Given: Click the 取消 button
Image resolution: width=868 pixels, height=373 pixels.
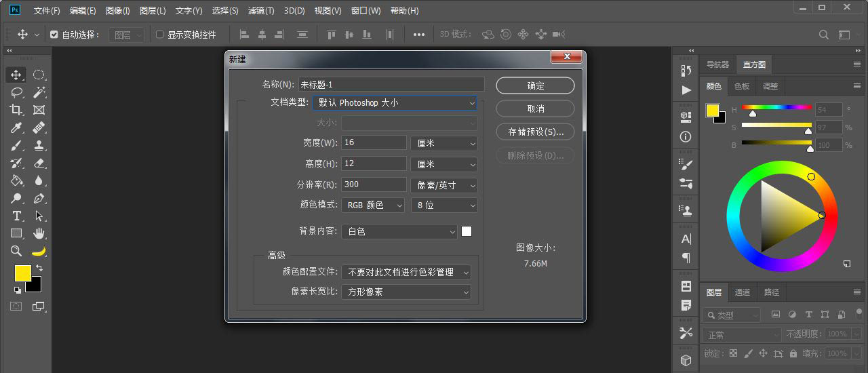Looking at the screenshot, I should [536, 109].
